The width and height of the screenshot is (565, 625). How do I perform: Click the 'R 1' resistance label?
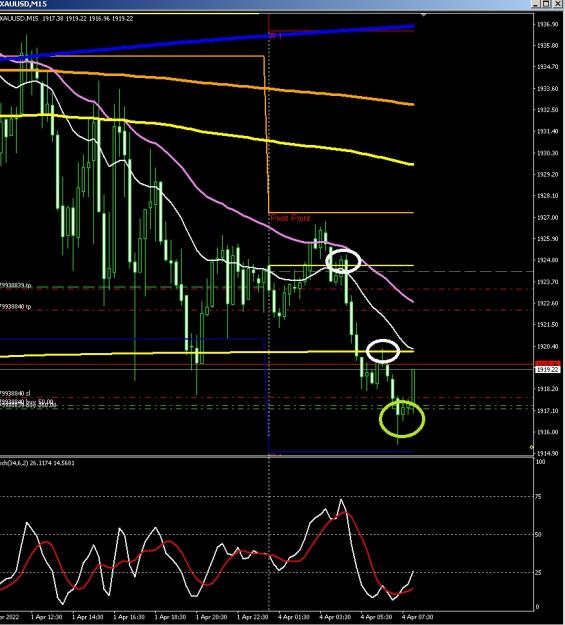click(276, 36)
